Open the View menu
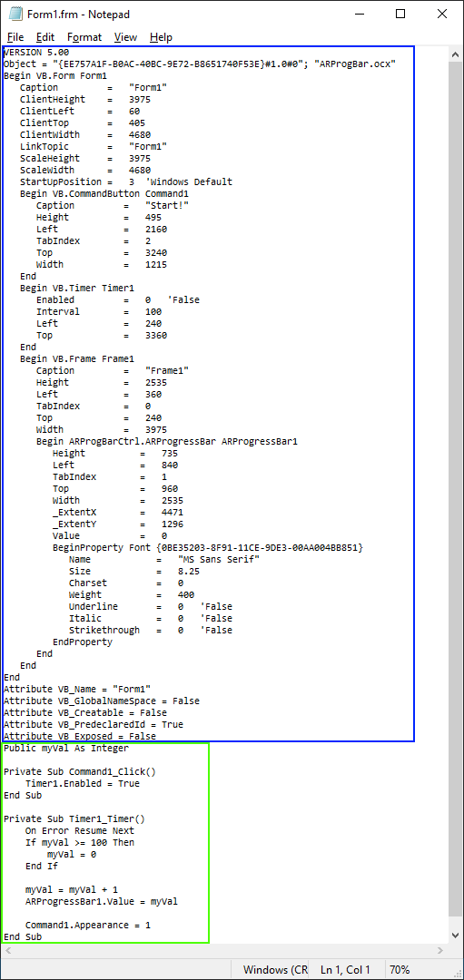The image size is (464, 980). 125,37
